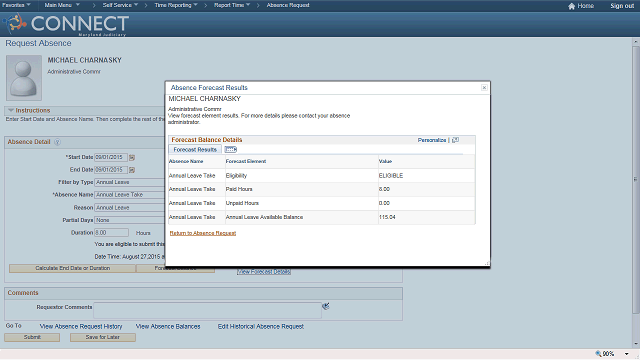
Task: Click the CONNECT logo
Action: pyautogui.click(x=66, y=24)
